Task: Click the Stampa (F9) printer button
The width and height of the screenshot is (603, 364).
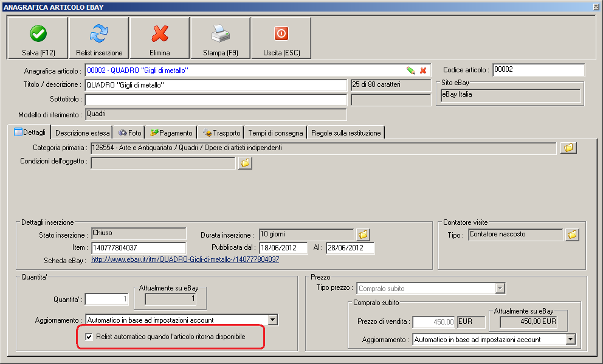Action: [x=221, y=38]
